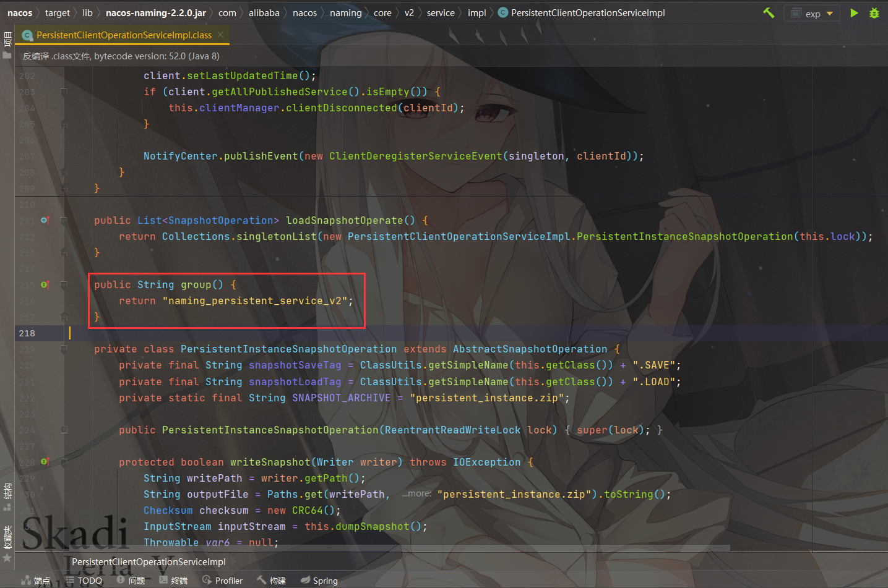Click the com breadcrumb segment
The height and width of the screenshot is (588, 888).
coord(227,12)
